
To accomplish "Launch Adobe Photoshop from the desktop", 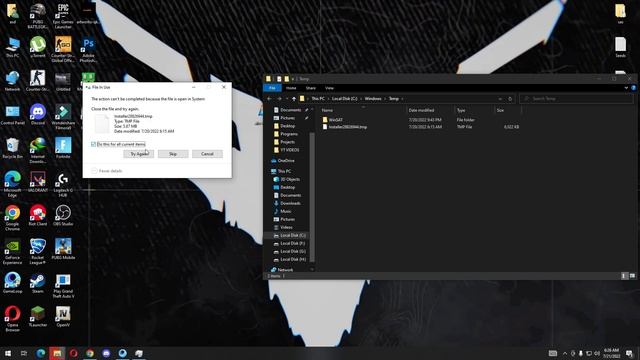I will (88, 49).
